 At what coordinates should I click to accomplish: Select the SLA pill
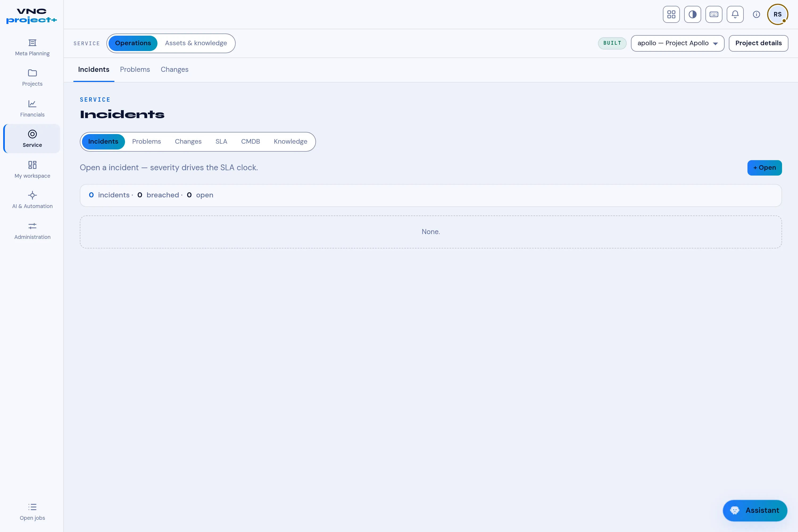[x=221, y=142]
